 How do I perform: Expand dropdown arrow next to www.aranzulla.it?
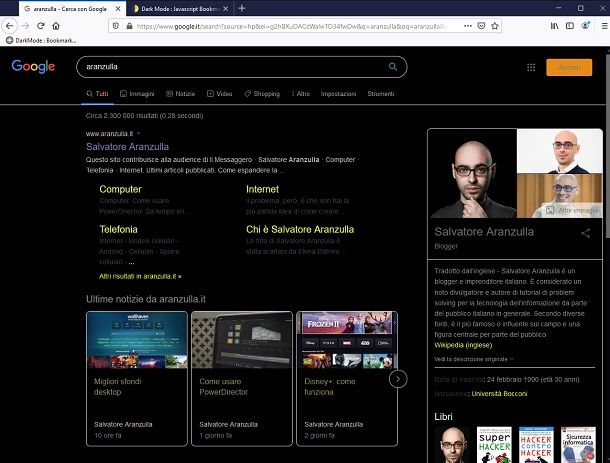(138, 133)
